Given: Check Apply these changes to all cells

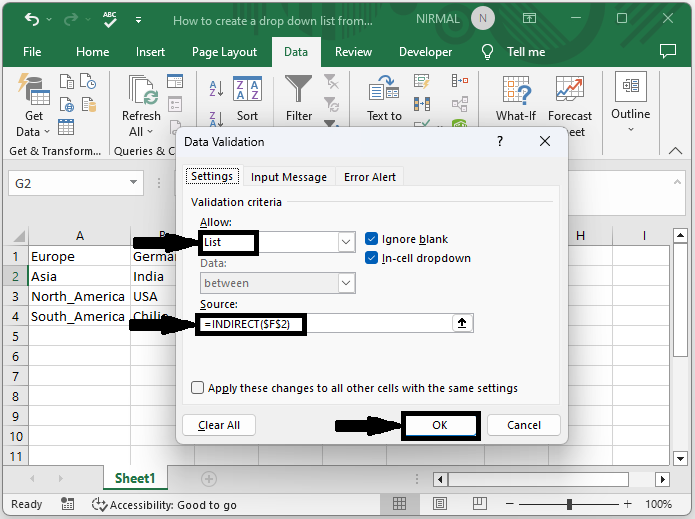Looking at the screenshot, I should [197, 388].
